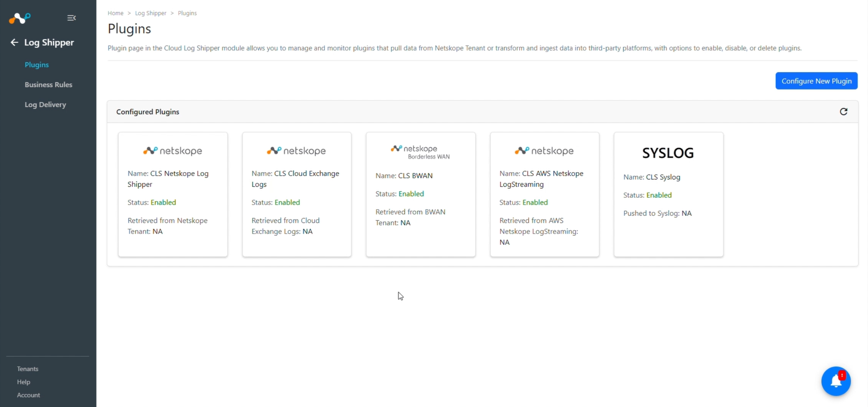Refresh the Configured Plugins list
This screenshot has height=407, width=868.
843,112
